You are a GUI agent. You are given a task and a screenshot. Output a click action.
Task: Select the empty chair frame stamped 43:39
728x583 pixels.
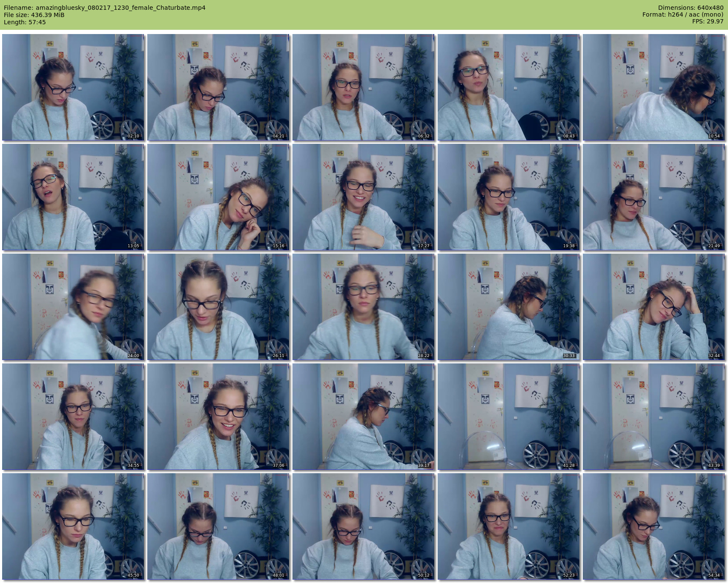pyautogui.click(x=654, y=417)
